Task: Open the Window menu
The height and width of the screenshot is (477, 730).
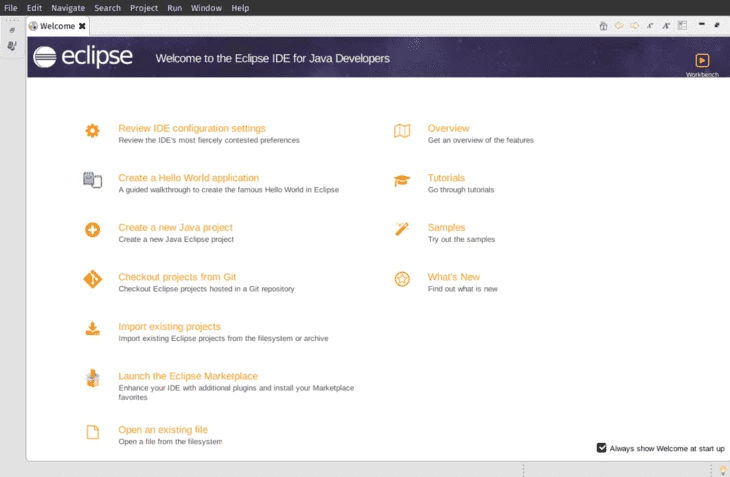Action: pyautogui.click(x=206, y=8)
